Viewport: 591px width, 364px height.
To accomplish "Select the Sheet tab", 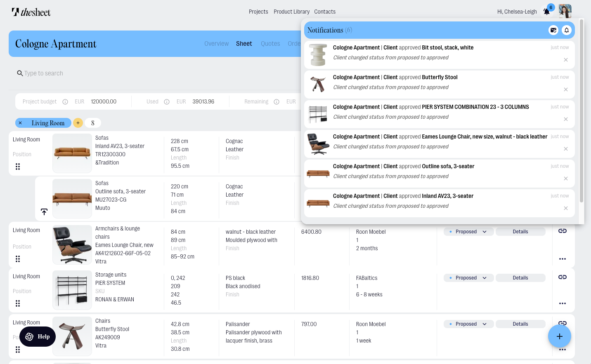I will pos(244,44).
